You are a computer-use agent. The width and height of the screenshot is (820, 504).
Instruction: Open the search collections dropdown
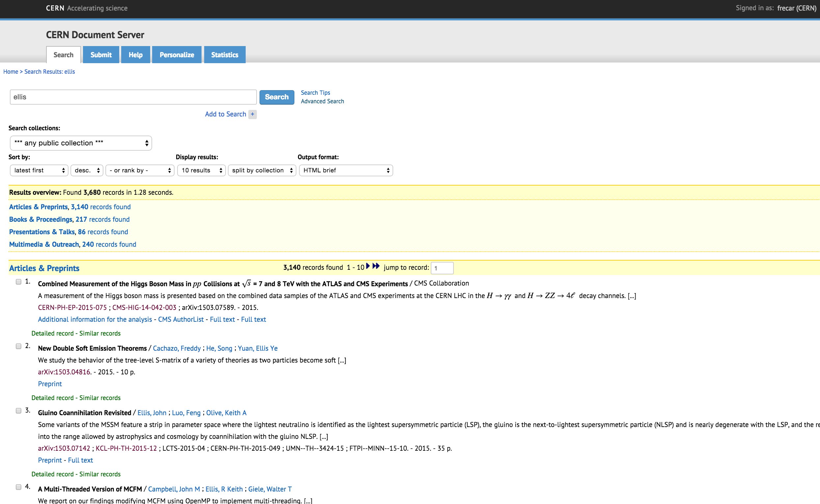click(x=81, y=143)
